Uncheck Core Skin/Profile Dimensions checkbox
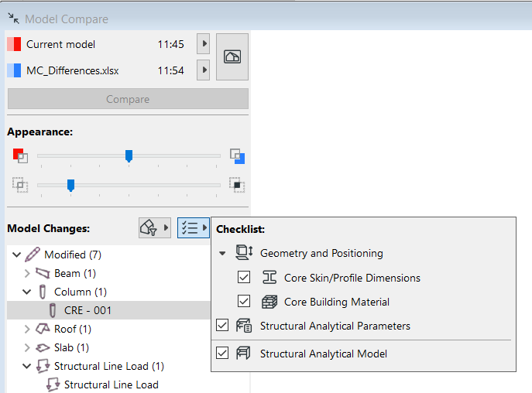 [244, 278]
